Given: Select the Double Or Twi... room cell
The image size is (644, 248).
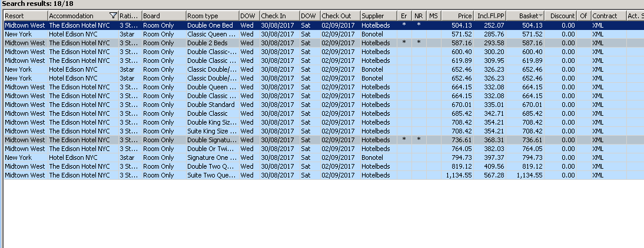Looking at the screenshot, I should [213, 149].
